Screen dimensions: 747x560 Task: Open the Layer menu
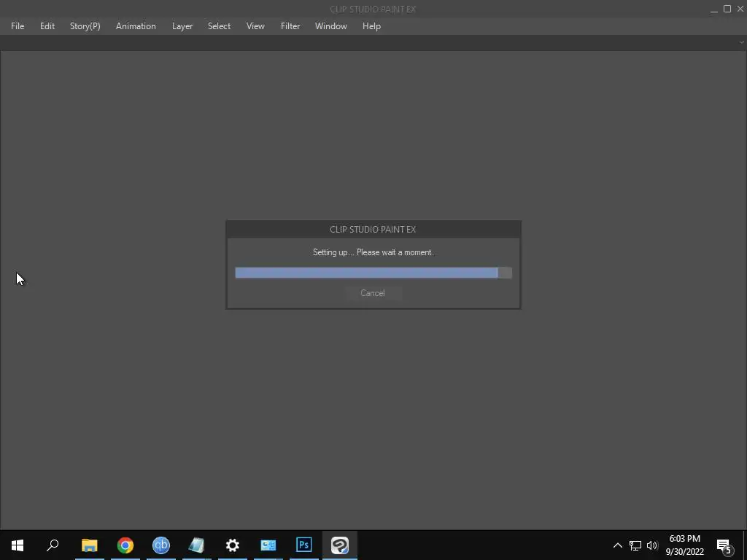coord(182,26)
